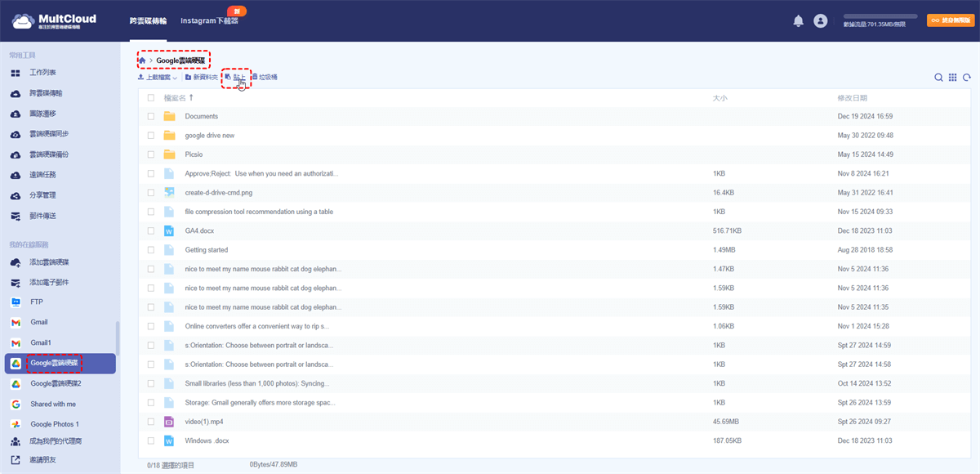Select the video(1).mp4 file
980x474 pixels.
coord(204,422)
